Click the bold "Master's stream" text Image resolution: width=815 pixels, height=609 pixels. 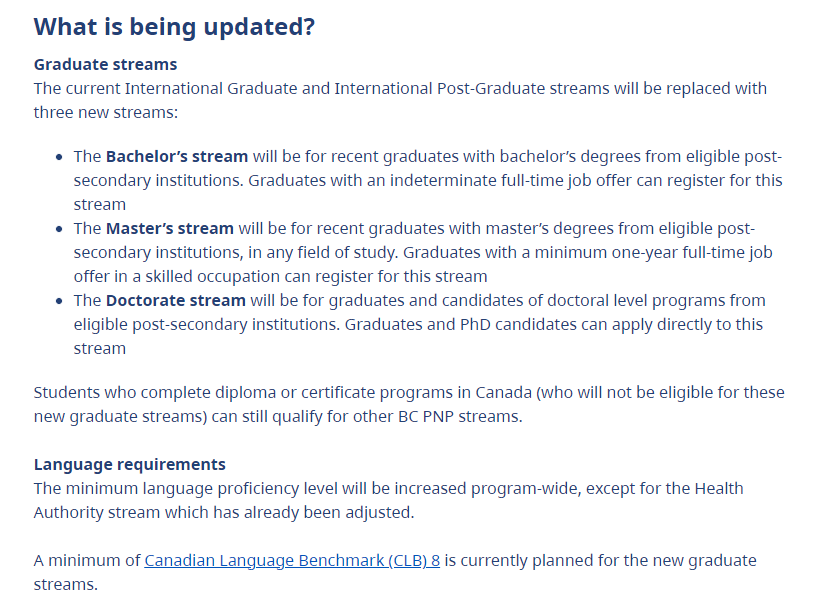click(169, 229)
